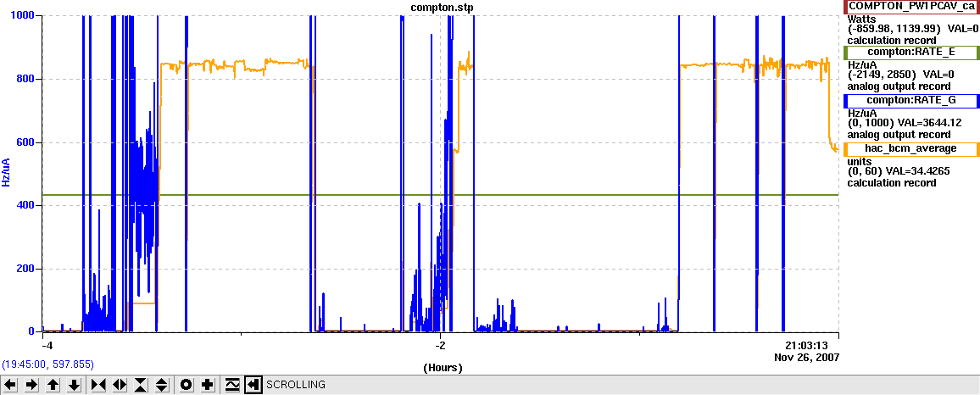Screen dimensions: 980x395
Task: Select the hac_bcm_average curve legend
Action: (x=911, y=148)
